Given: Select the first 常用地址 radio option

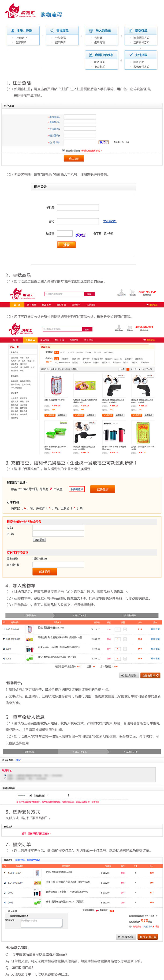Looking at the screenshot, I should [5, 775].
